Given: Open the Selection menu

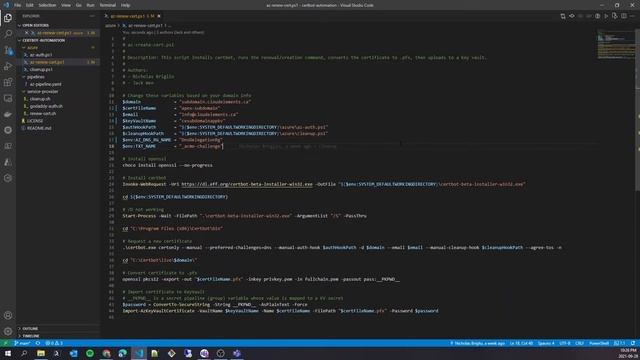Looking at the screenshot, I should point(47,5).
